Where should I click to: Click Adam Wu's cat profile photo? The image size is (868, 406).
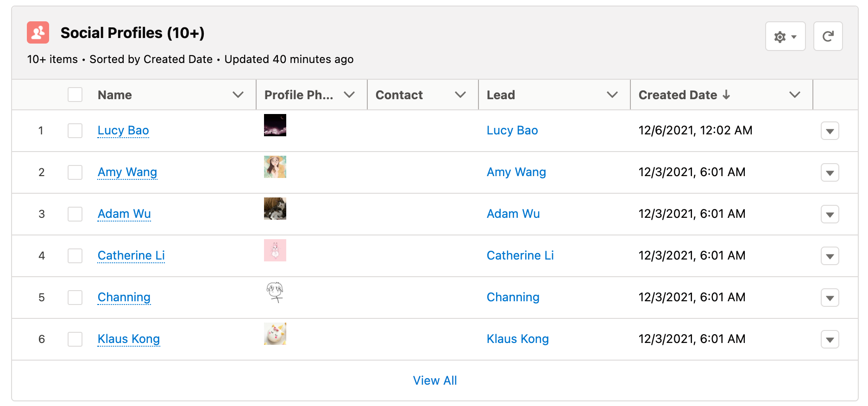click(x=275, y=209)
